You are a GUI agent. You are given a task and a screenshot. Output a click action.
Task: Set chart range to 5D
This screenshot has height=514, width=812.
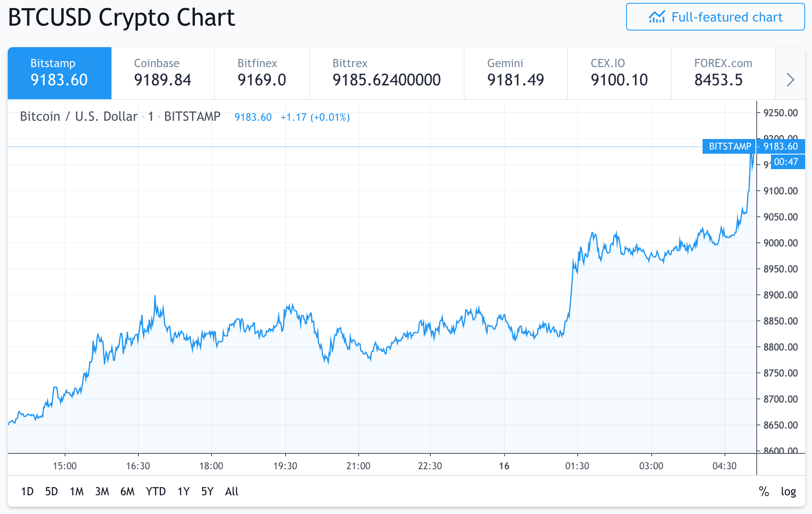[52, 492]
